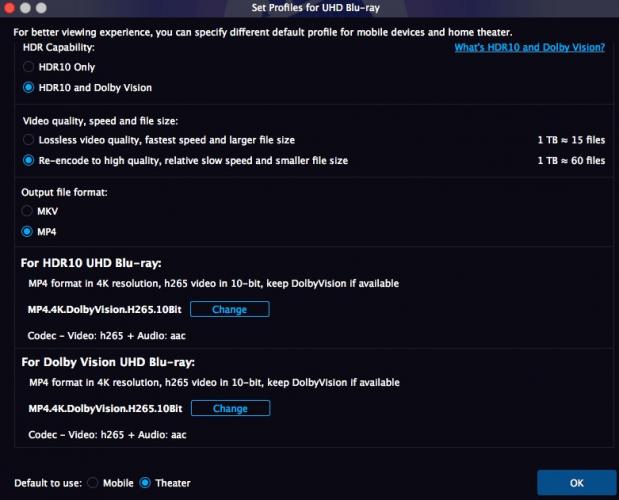Set default to Mobile
The width and height of the screenshot is (619, 500).
click(92, 483)
